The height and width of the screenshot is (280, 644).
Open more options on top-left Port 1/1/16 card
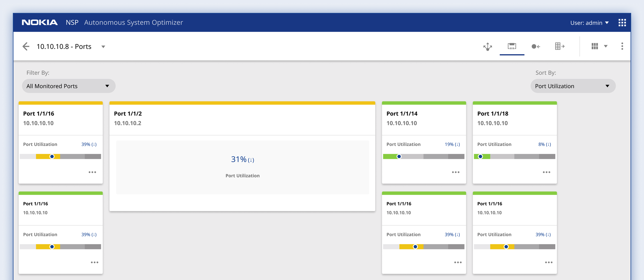(x=92, y=172)
